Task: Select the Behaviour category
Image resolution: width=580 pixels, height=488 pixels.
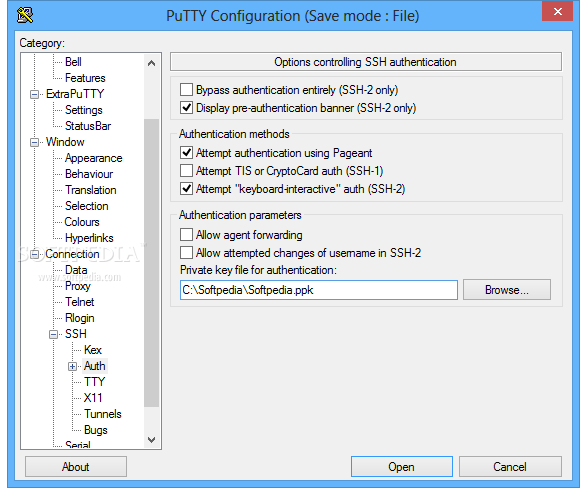Action: click(89, 174)
